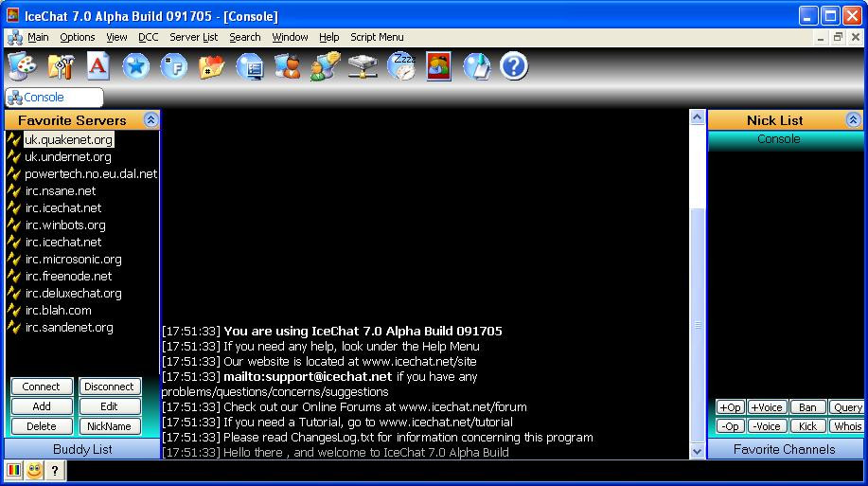868x486 pixels.
Task: Select irc.blah.com server
Action: [x=58, y=311]
